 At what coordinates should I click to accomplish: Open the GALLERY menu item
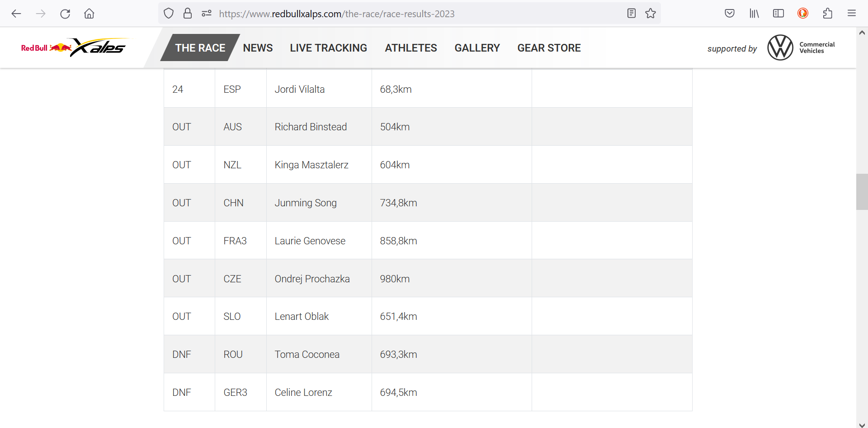click(x=477, y=48)
